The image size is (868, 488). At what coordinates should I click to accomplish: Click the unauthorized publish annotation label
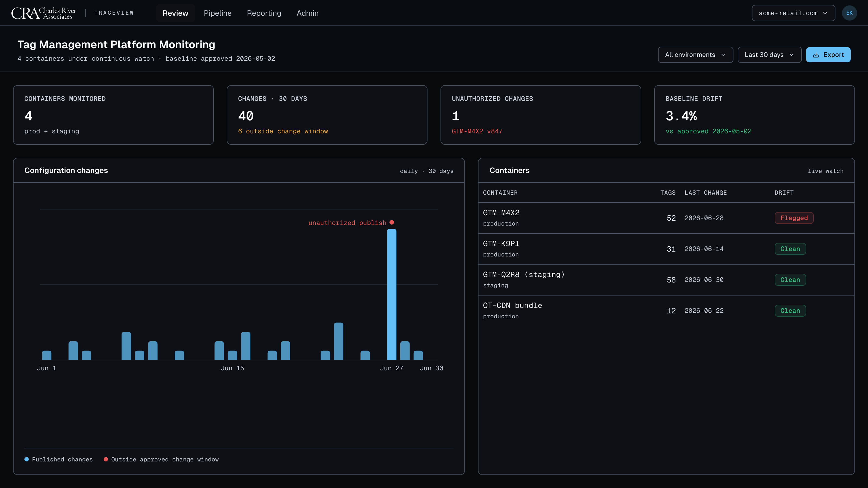tap(347, 223)
